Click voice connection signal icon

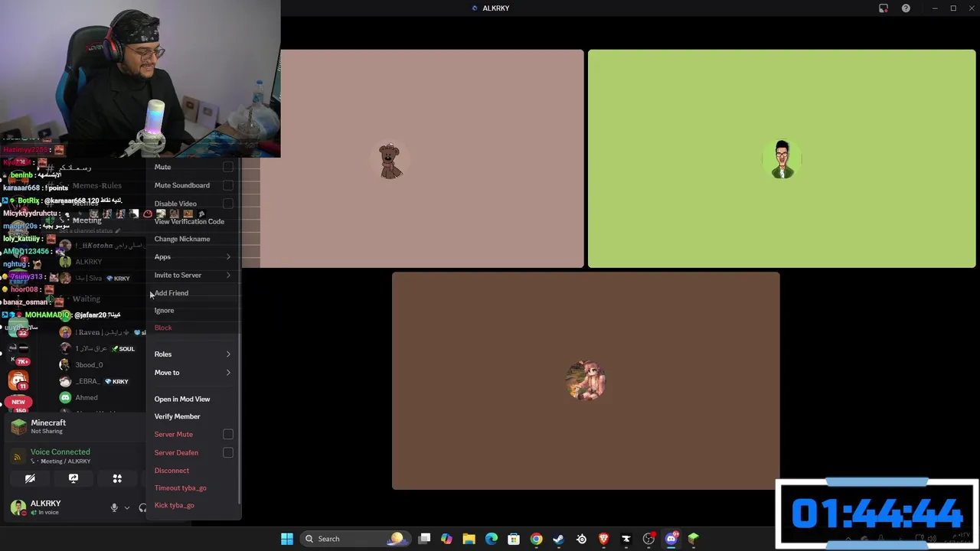pyautogui.click(x=18, y=456)
